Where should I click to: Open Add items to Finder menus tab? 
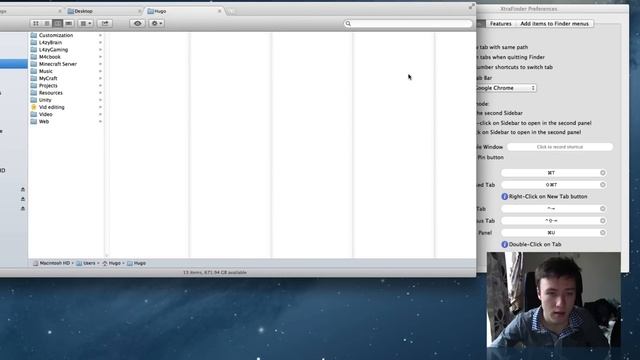[554, 24]
